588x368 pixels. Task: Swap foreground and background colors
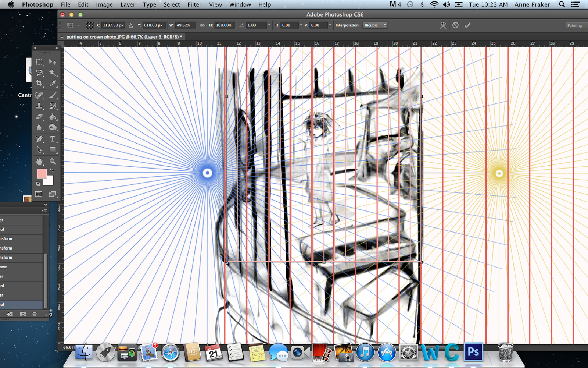[x=52, y=170]
